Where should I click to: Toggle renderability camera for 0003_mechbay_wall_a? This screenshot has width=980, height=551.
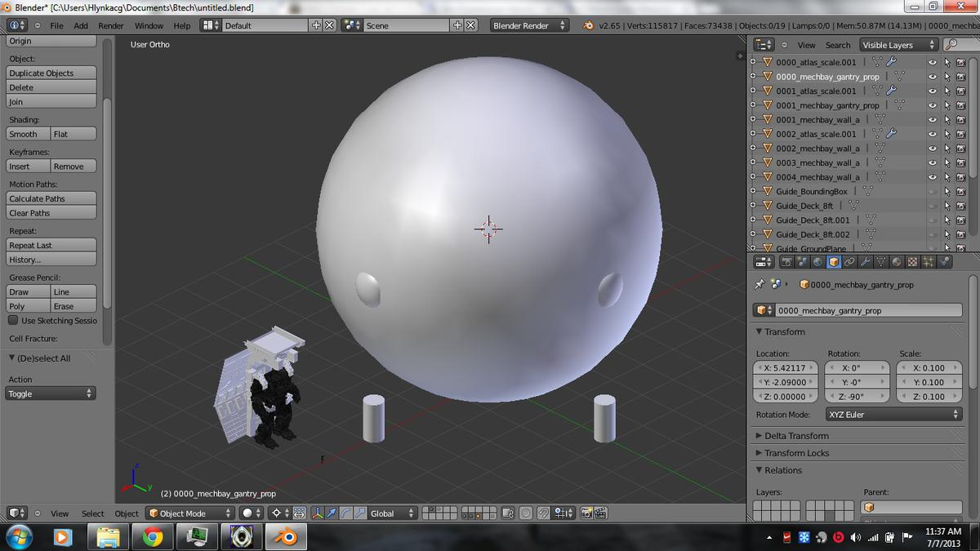pyautogui.click(x=961, y=162)
